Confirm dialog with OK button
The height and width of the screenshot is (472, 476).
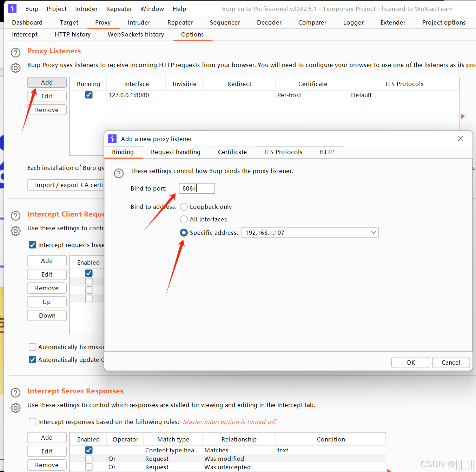(410, 363)
